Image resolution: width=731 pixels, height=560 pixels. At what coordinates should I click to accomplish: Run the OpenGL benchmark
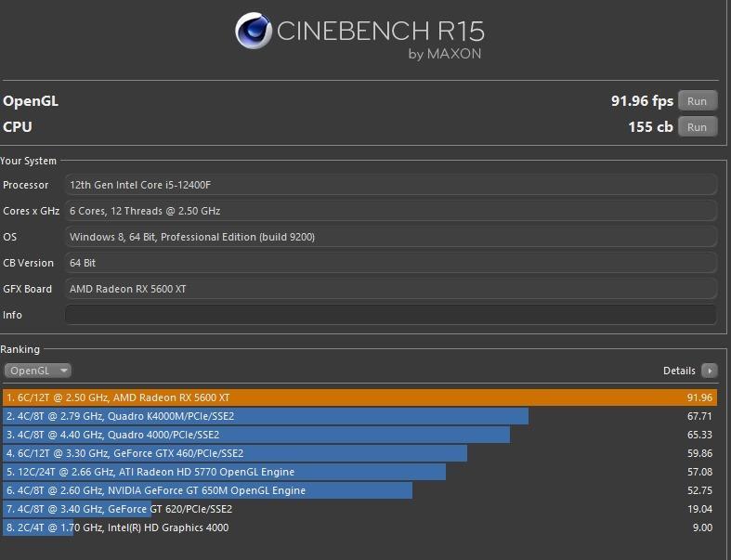(x=698, y=100)
